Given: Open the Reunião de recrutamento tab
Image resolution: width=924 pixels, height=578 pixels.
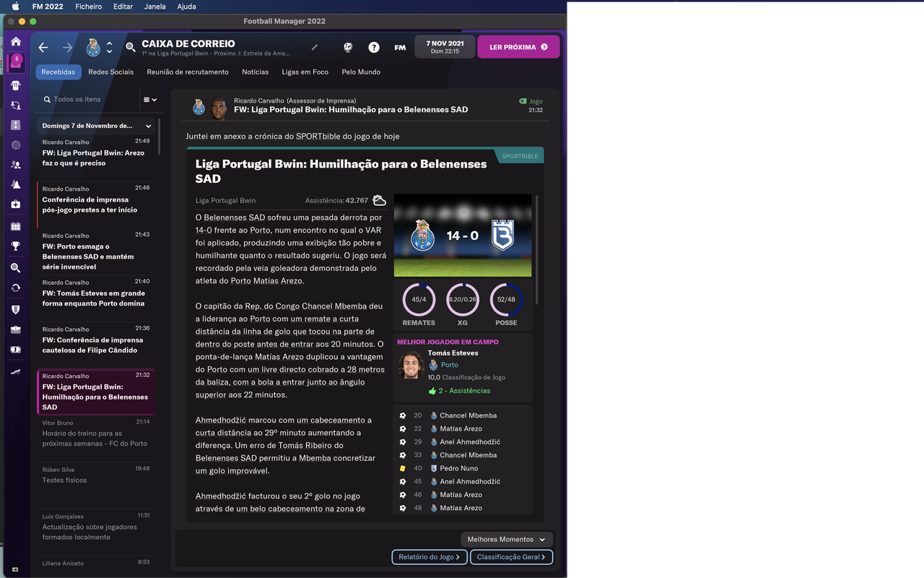Looking at the screenshot, I should coord(188,72).
